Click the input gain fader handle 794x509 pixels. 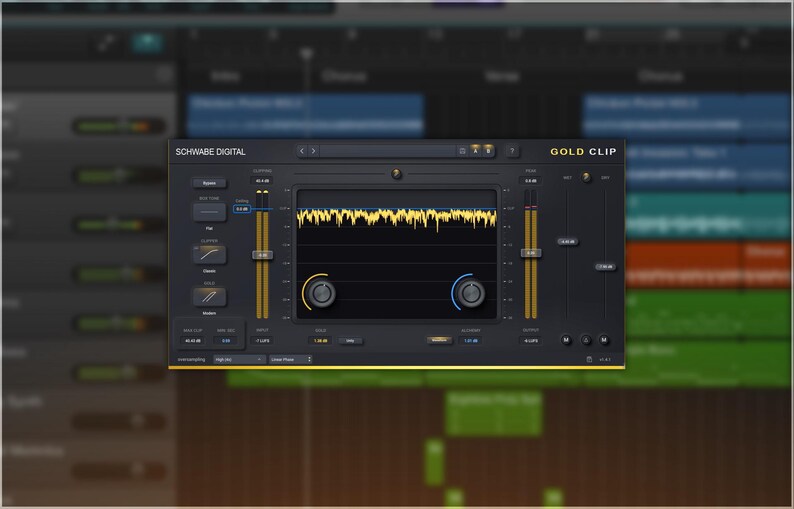262,255
